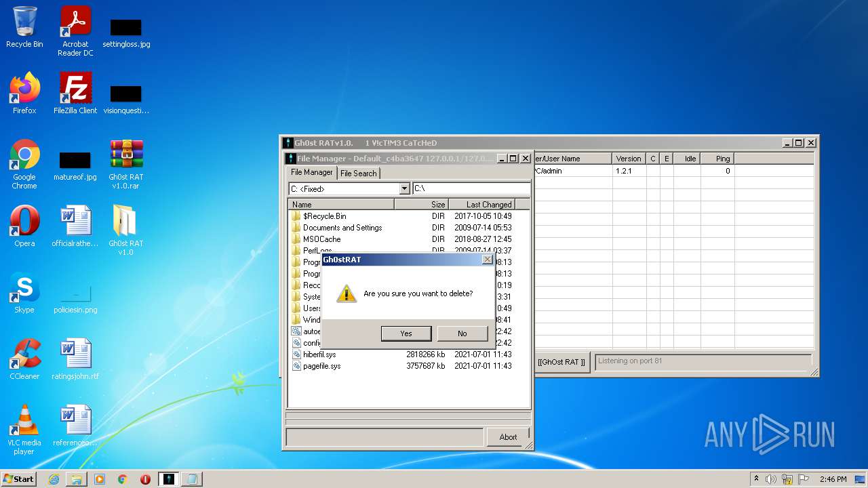Launch CCleaner from desktop
Viewport: 868px width, 488px height.
(24, 359)
